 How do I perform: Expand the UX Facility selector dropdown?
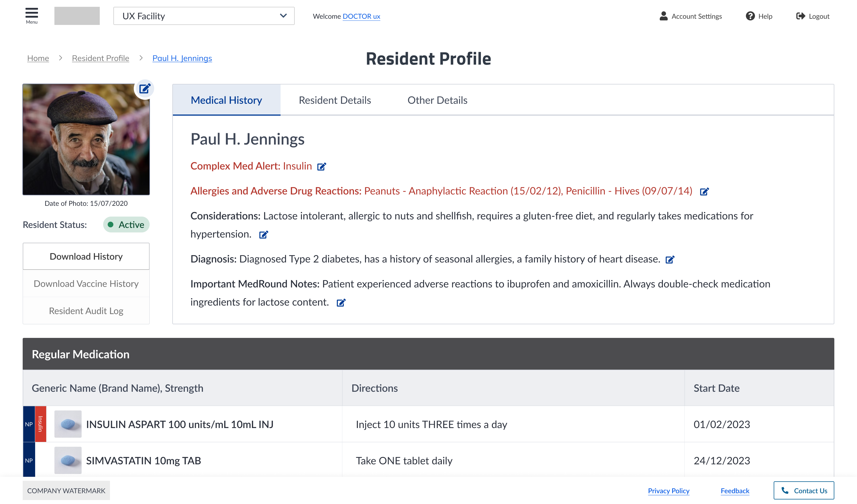pos(283,16)
